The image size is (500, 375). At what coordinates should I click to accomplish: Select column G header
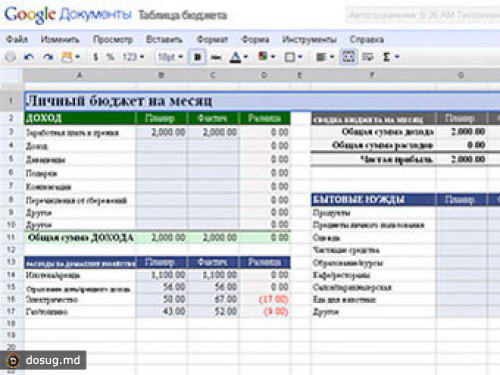pyautogui.click(x=461, y=75)
